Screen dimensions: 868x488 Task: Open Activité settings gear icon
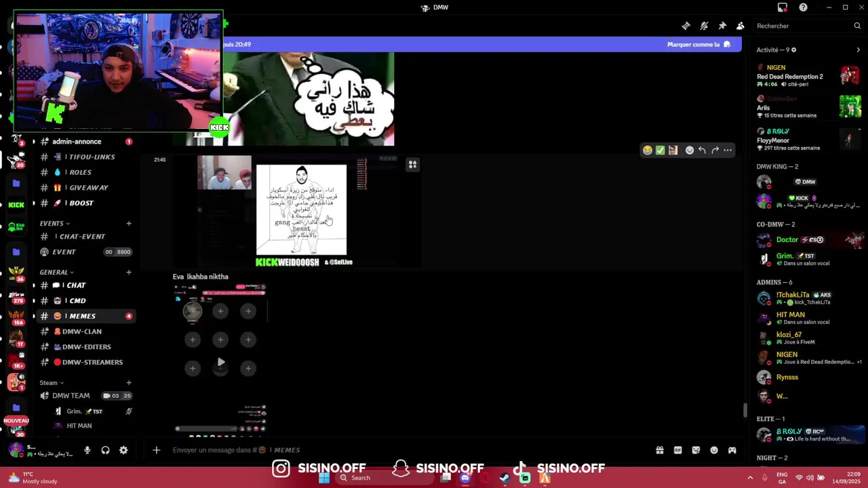tap(794, 49)
